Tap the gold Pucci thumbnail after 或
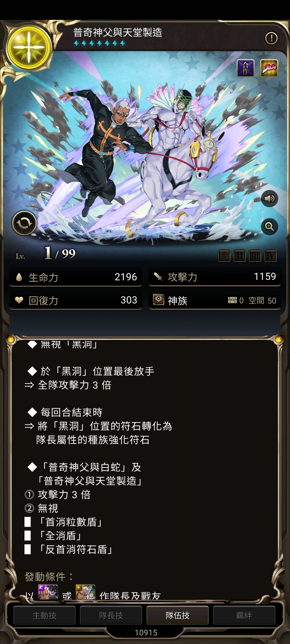 point(85,592)
